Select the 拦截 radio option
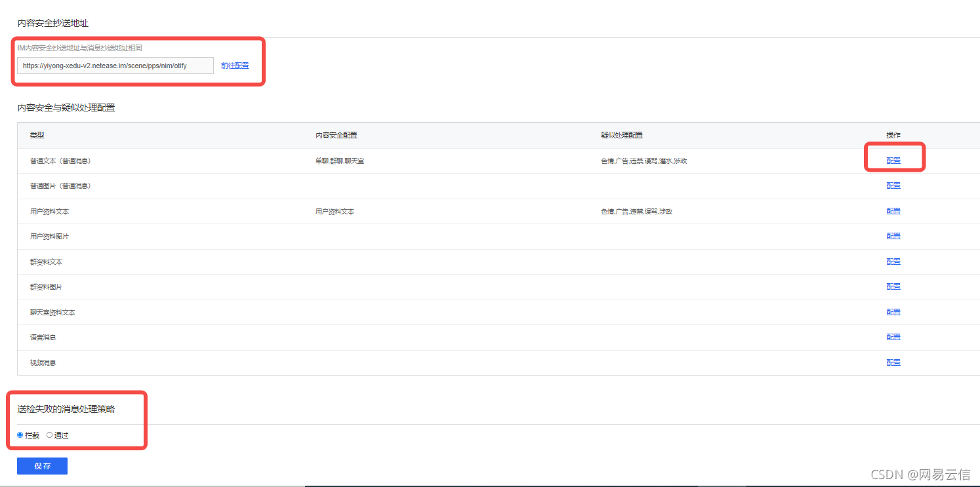This screenshot has height=487, width=980. [x=20, y=435]
